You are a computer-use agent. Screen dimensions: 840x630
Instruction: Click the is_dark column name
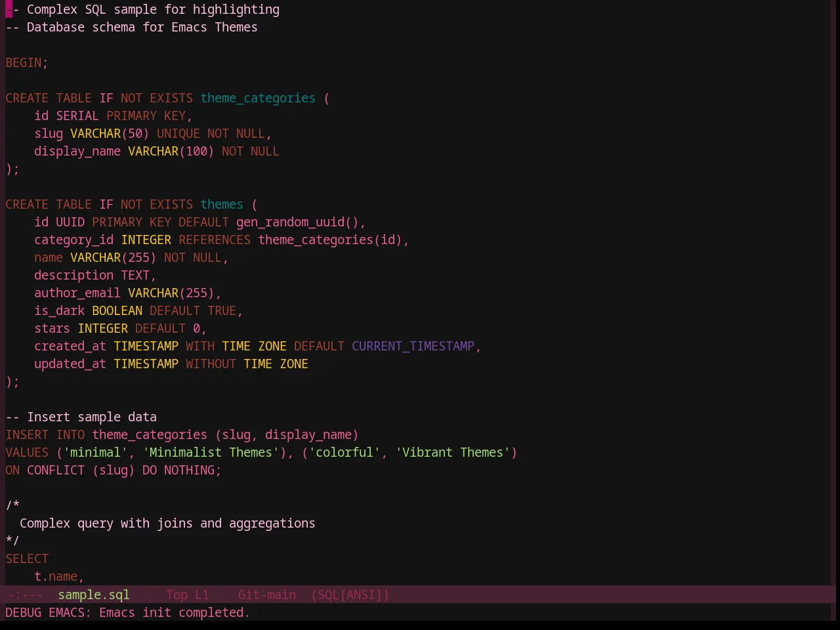[60, 310]
